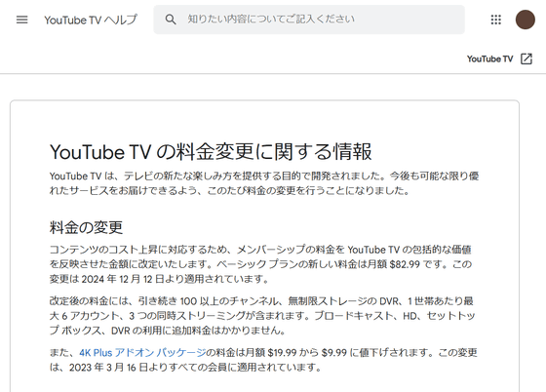Click the paragraph beginning コンテンツのコスト上昇
The image size is (546, 392).
tap(261, 264)
